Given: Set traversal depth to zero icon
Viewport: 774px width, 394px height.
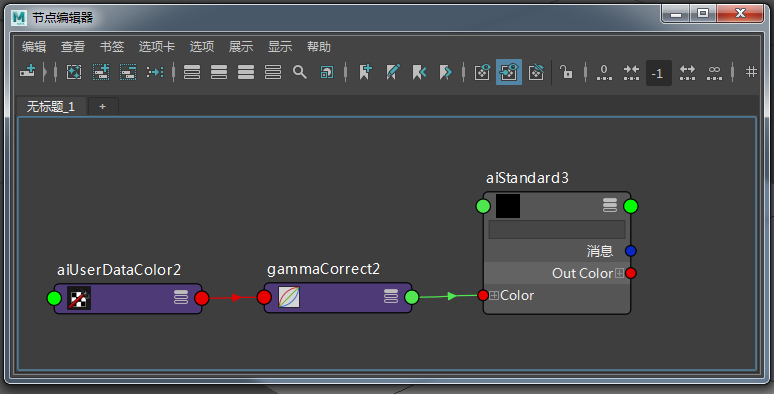Looking at the screenshot, I should tap(604, 72).
